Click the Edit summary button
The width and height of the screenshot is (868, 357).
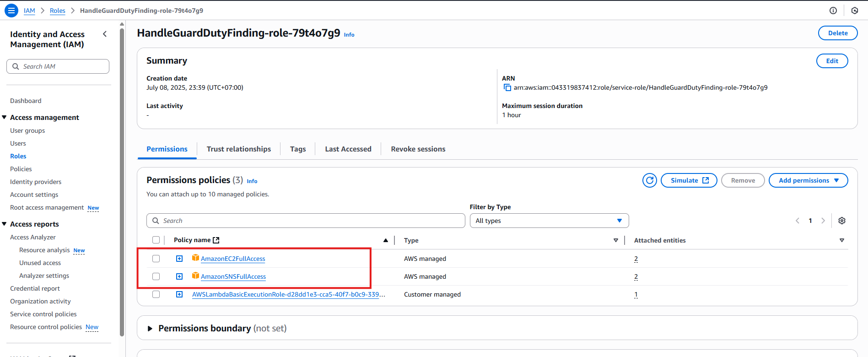(832, 61)
